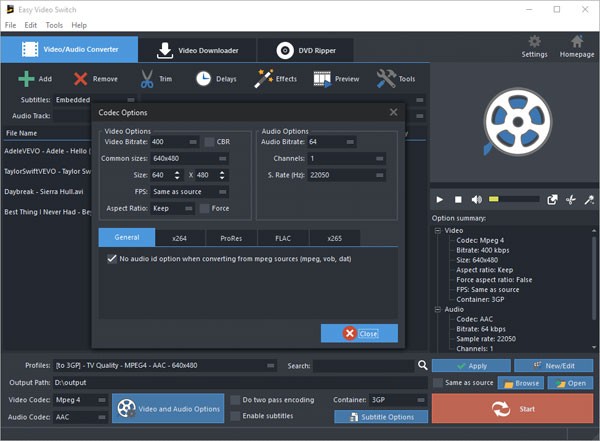Open Settings gear in top right
600x441 pixels.
534,42
